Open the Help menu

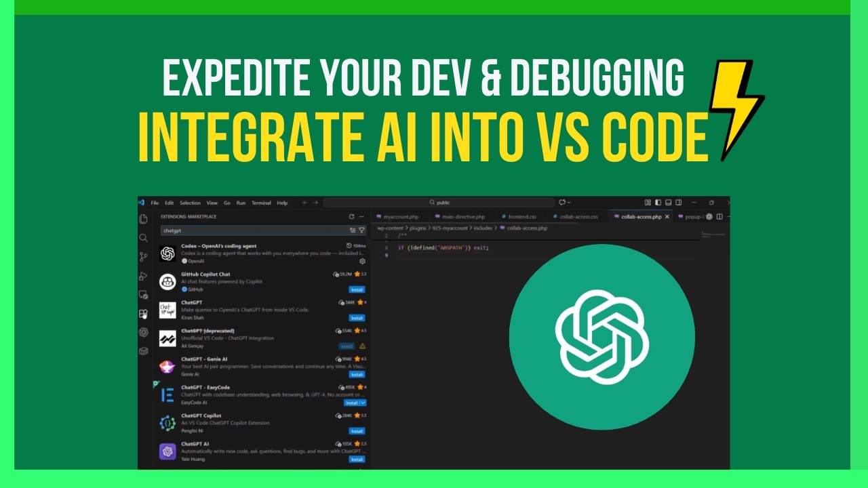pos(282,203)
